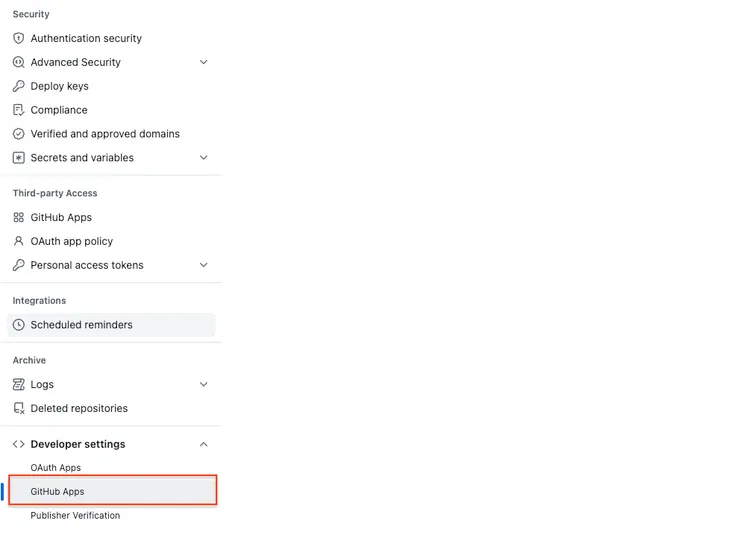Viewport: 740px width, 548px height.
Task: Expand the Logs submenu chevron
Action: point(204,384)
